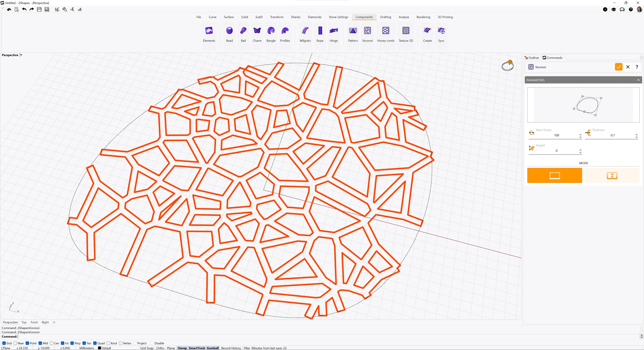Open the Hinge component tool

(333, 31)
